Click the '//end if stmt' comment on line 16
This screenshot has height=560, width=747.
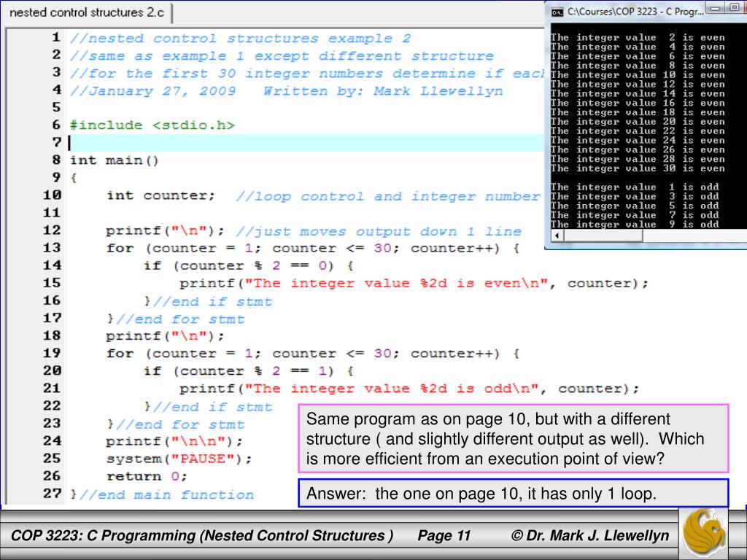pyautogui.click(x=212, y=301)
